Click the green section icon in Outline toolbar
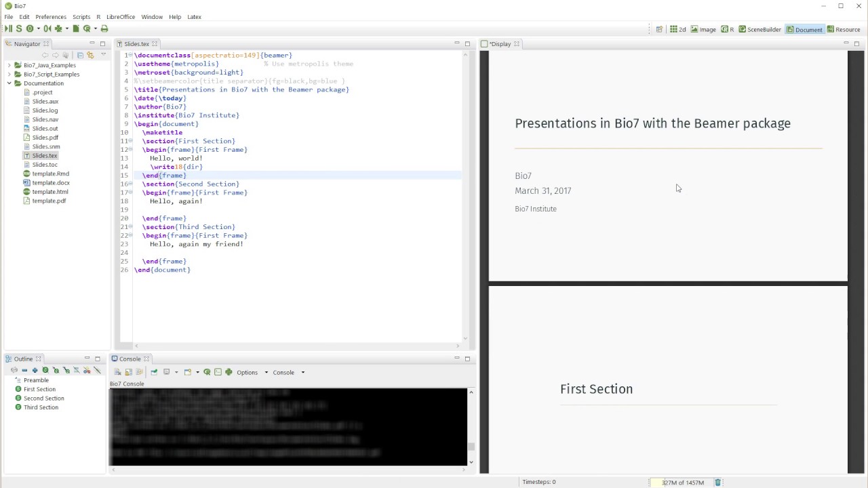This screenshot has width=868, height=488. click(x=45, y=371)
